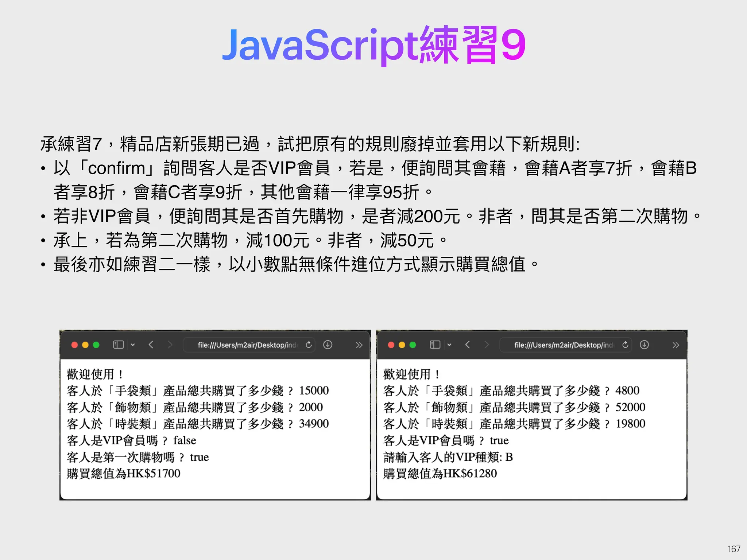Expand toolbar overflow in right browser window
Viewport: 747px width, 560px height.
click(676, 345)
